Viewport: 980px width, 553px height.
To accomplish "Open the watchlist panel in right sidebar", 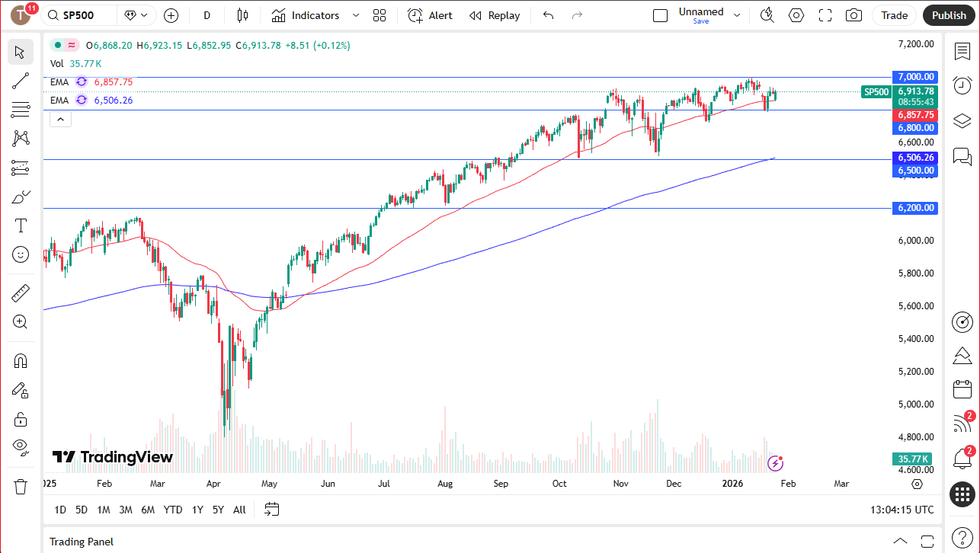I will pyautogui.click(x=962, y=51).
